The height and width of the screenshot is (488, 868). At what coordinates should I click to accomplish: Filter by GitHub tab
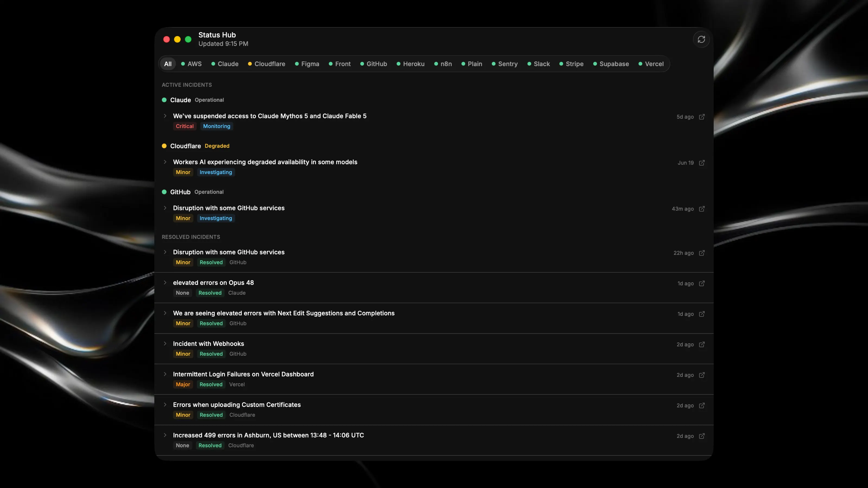click(374, 64)
